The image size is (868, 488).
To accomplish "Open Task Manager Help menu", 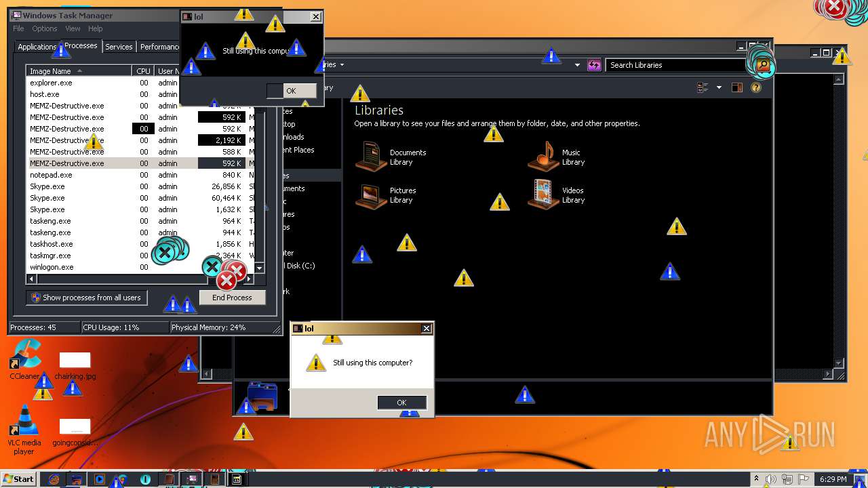I will tap(96, 28).
